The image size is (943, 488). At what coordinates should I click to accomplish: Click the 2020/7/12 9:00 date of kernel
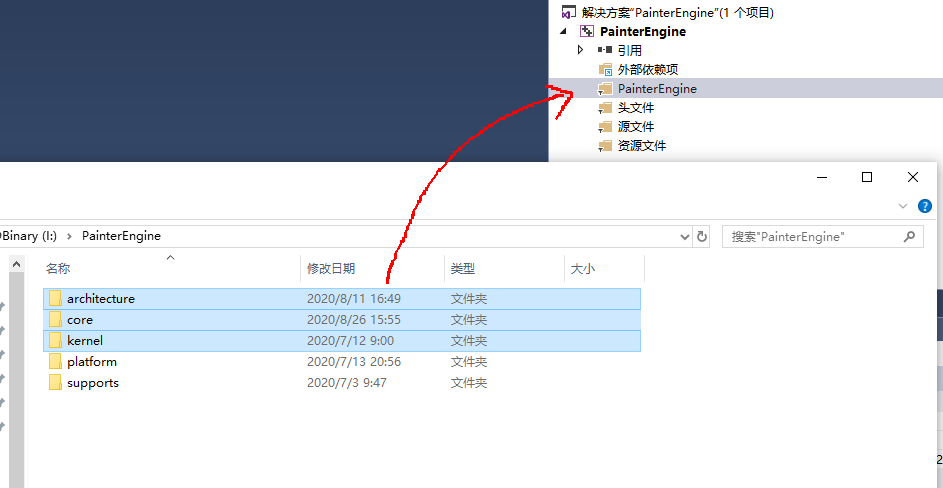[x=350, y=341]
